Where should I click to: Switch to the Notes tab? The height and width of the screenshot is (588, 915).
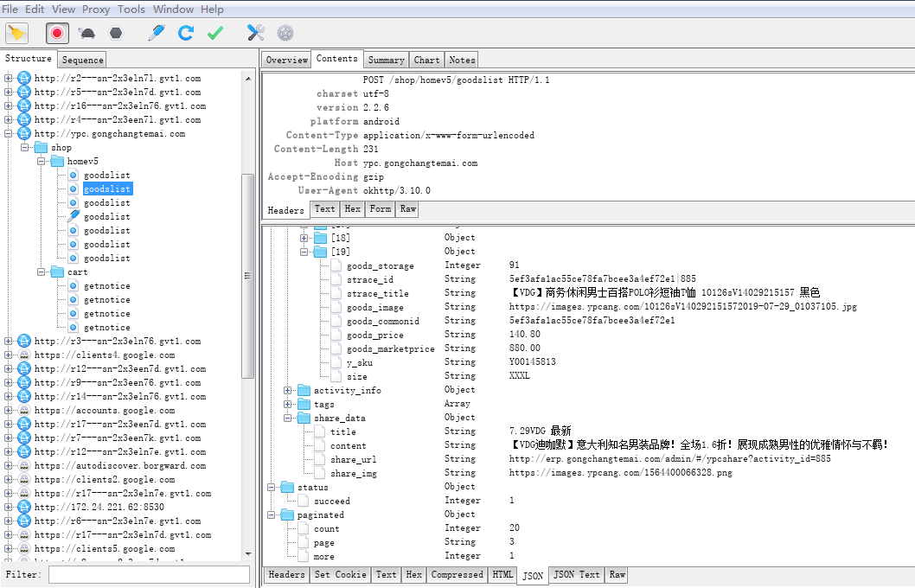pos(462,60)
